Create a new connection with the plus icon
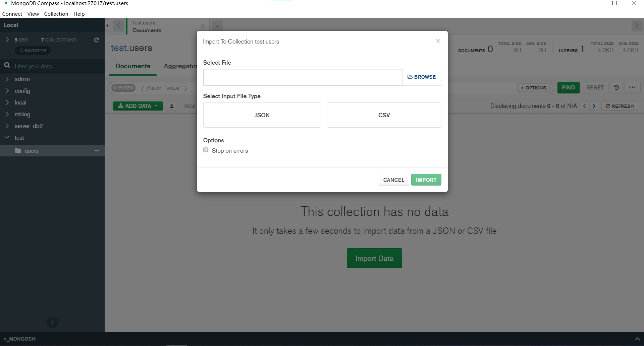Viewport: 644px width, 346px height. 52,322
